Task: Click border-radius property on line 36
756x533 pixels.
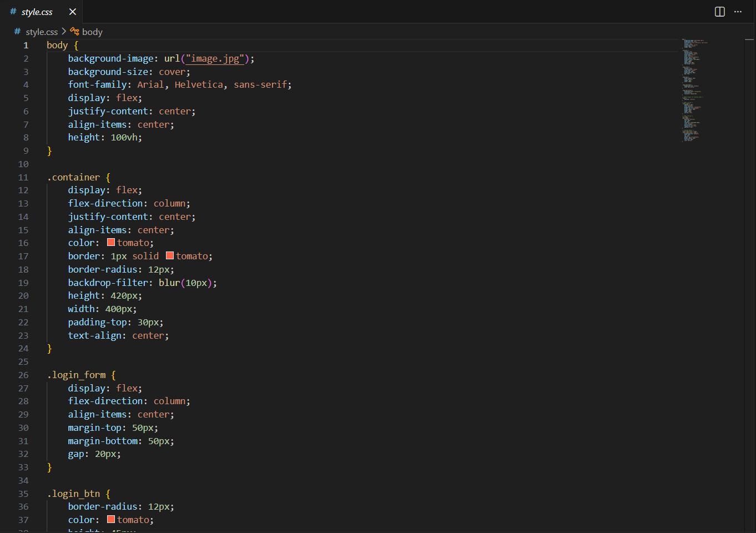Action: click(x=103, y=507)
